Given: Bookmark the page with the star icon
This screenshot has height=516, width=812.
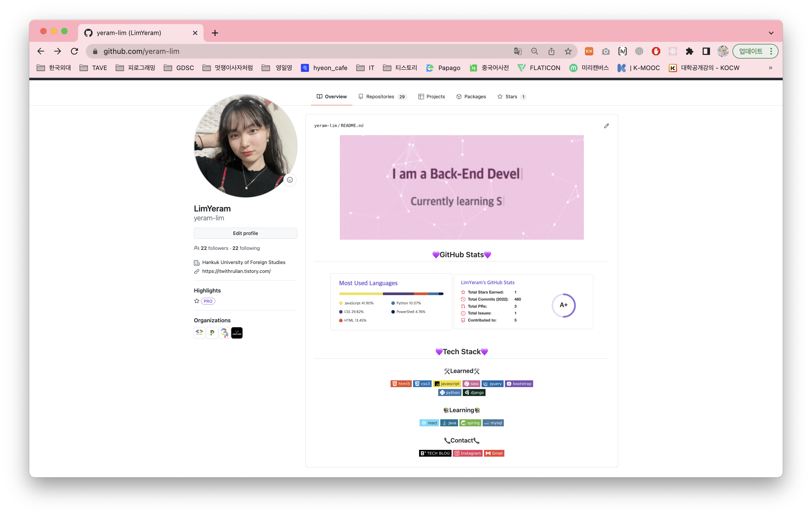Looking at the screenshot, I should pos(568,51).
